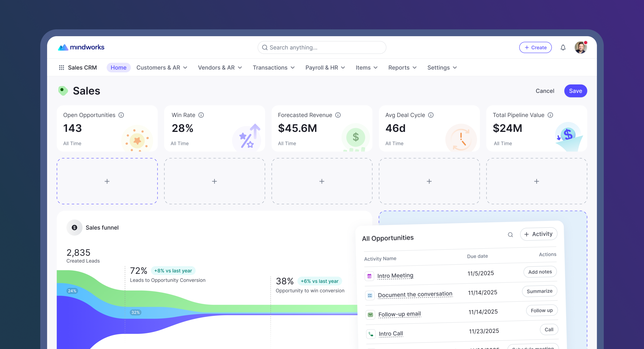Click the Save button
Viewport: 644px width, 349px height.
[x=576, y=91]
